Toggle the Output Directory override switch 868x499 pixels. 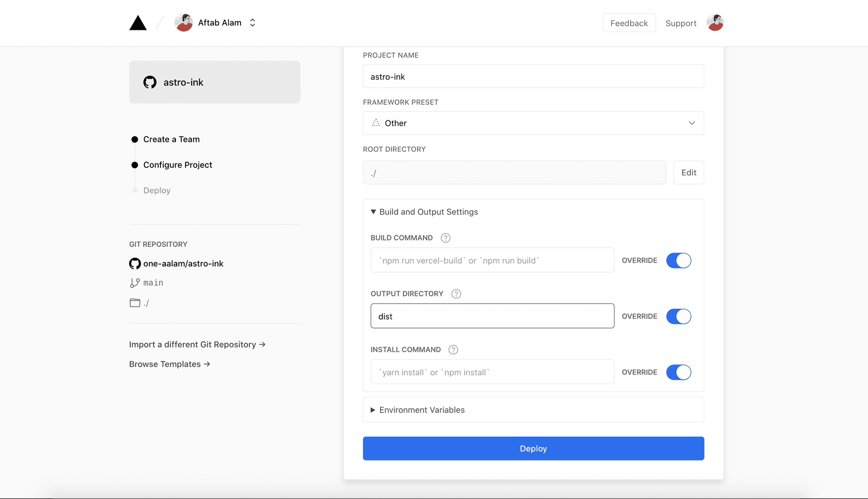679,316
